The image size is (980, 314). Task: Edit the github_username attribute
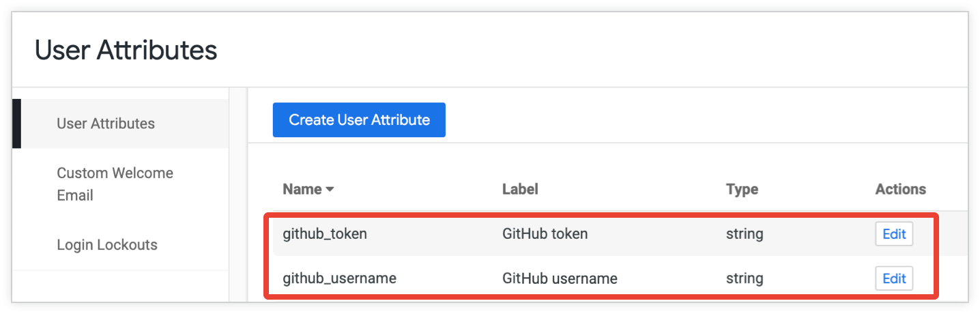[894, 279]
